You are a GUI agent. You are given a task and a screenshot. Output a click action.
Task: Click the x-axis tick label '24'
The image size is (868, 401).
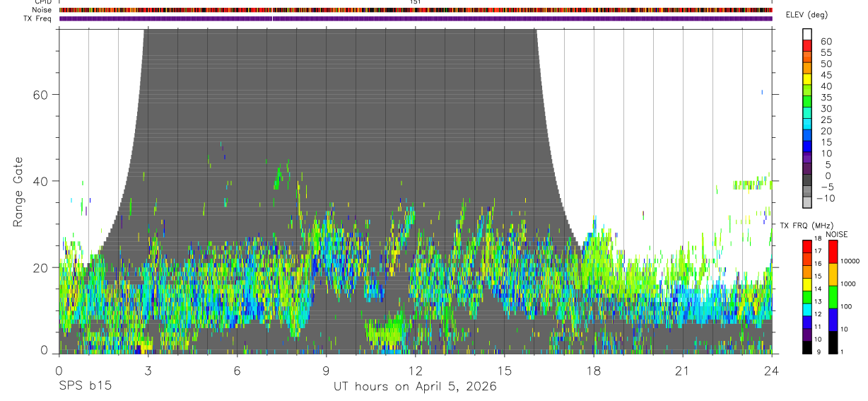click(772, 371)
